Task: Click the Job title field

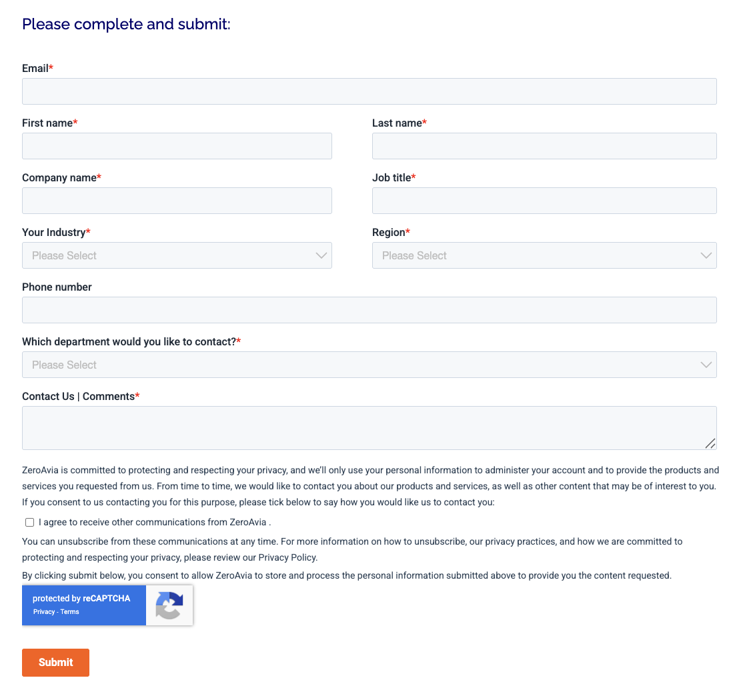Action: (544, 200)
